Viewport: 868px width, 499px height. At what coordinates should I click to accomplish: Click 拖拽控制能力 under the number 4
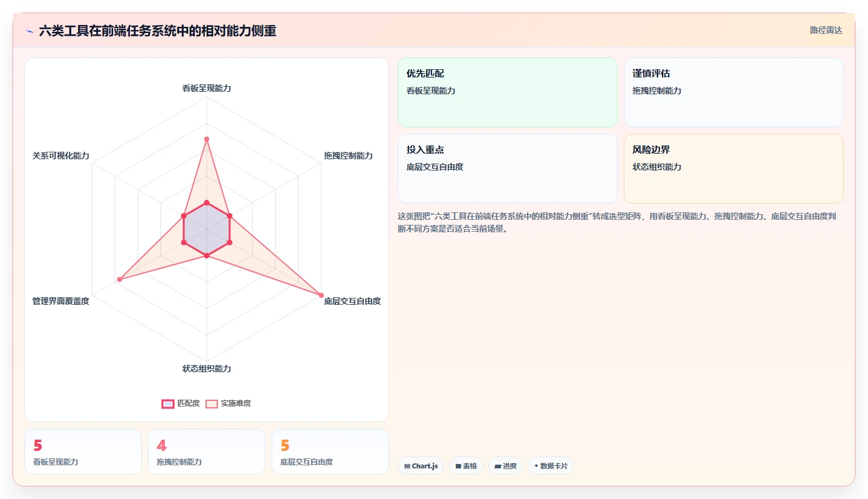(179, 462)
